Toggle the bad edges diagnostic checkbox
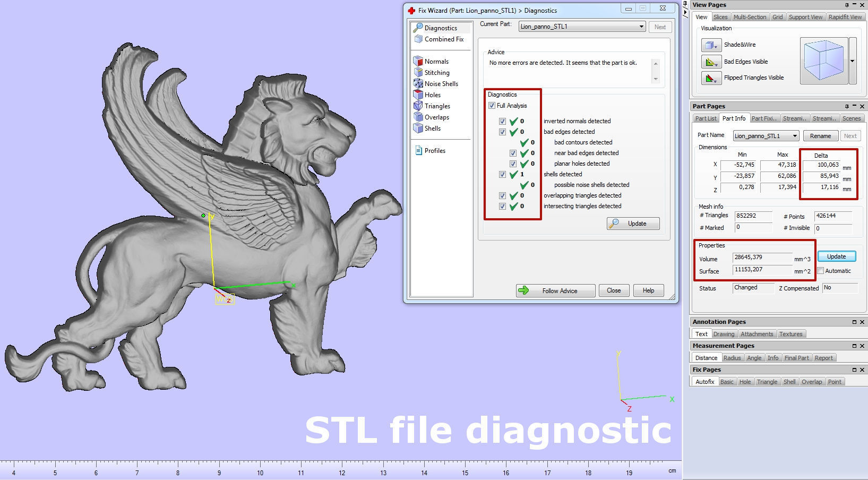This screenshot has width=868, height=480. tap(502, 132)
